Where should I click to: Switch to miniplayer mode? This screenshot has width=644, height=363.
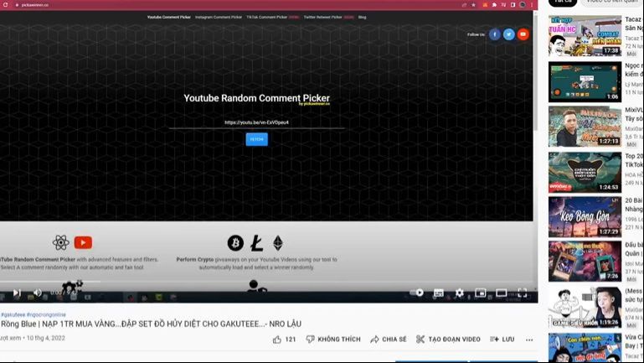480,293
